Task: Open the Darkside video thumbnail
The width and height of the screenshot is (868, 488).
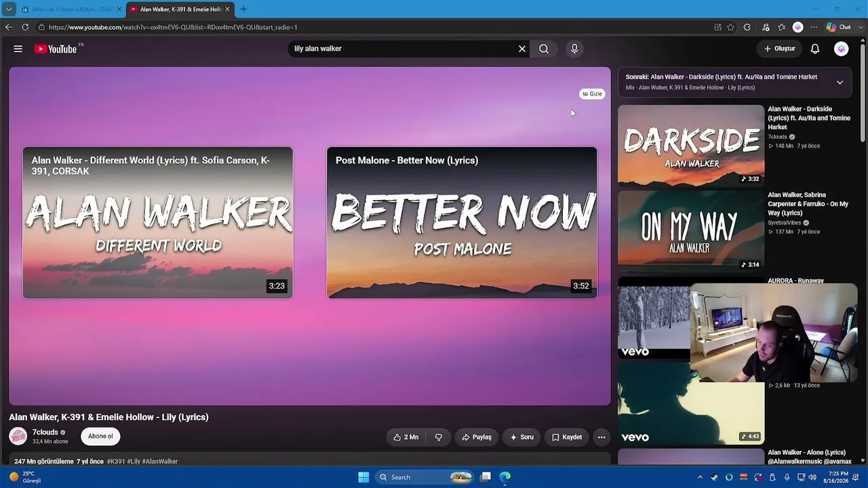Action: coord(691,145)
